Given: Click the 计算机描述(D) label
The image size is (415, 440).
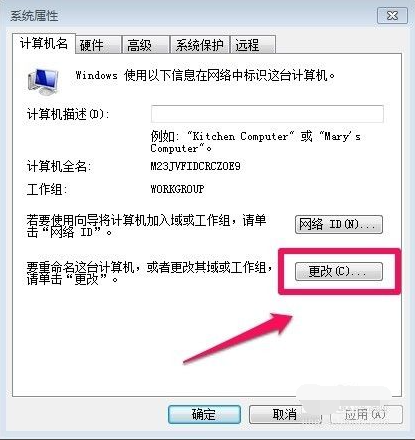Looking at the screenshot, I should click(68, 114).
